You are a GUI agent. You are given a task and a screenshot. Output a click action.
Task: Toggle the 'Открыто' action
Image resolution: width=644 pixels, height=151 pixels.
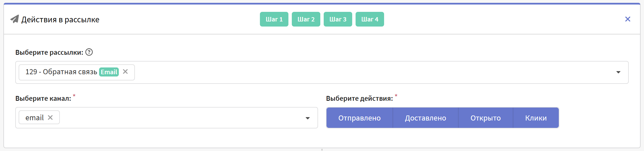[485, 118]
